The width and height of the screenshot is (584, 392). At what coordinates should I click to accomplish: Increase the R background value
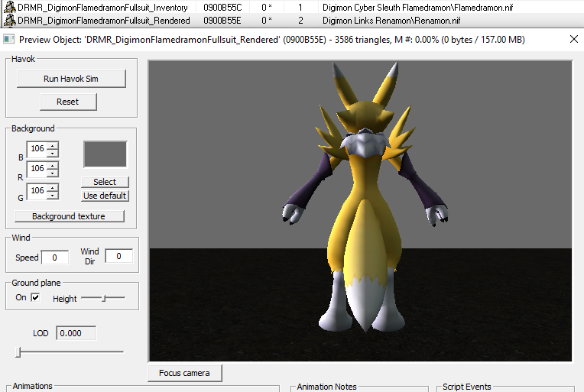pos(53,165)
